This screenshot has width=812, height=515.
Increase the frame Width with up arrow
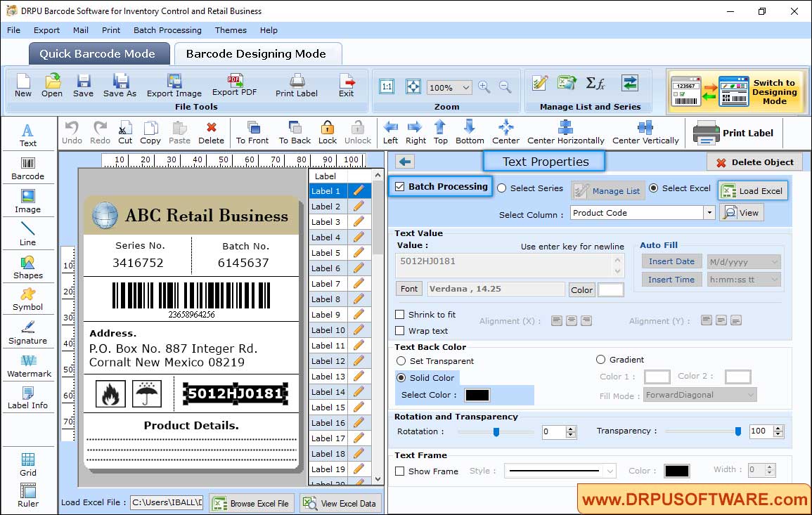(770, 467)
